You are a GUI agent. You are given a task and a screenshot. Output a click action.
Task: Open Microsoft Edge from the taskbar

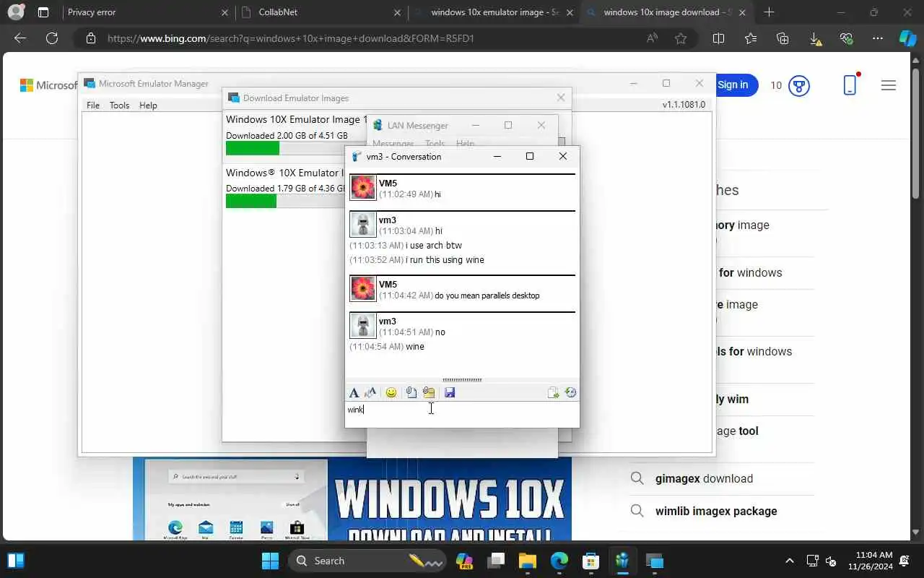click(559, 561)
